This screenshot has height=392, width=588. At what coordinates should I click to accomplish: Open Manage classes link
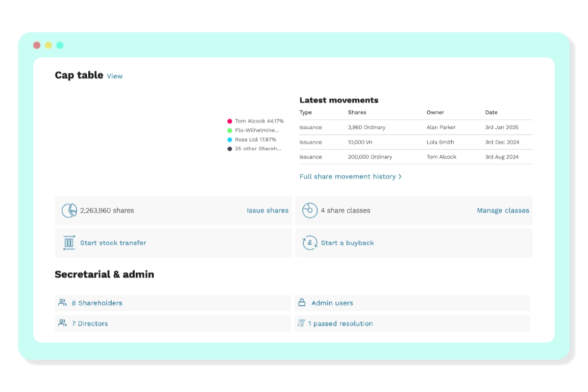pos(503,210)
